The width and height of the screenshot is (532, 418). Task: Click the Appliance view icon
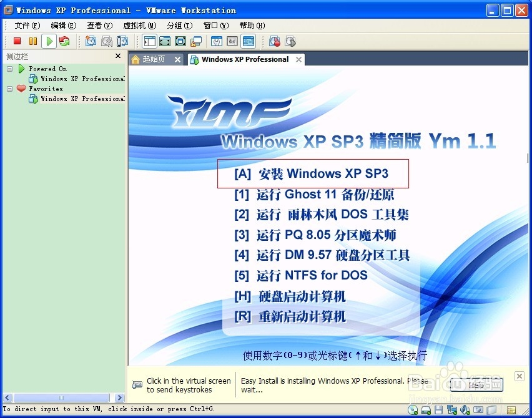point(232,41)
